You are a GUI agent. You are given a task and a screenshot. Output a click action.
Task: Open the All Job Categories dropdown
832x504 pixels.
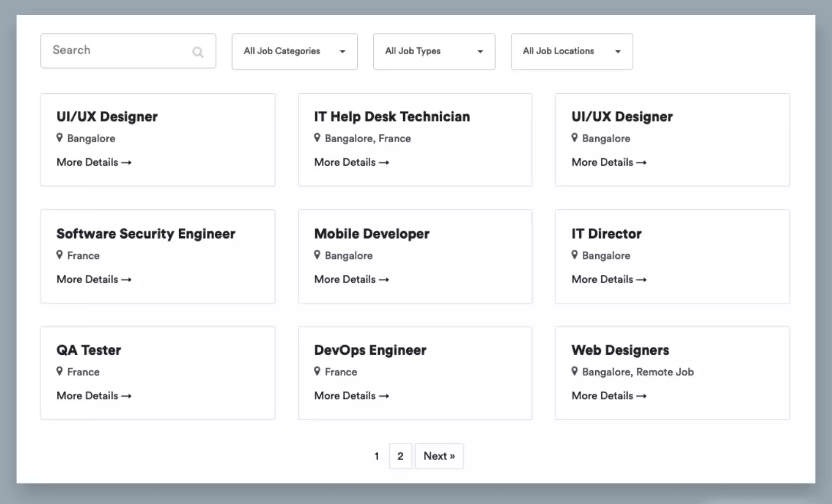tap(294, 51)
